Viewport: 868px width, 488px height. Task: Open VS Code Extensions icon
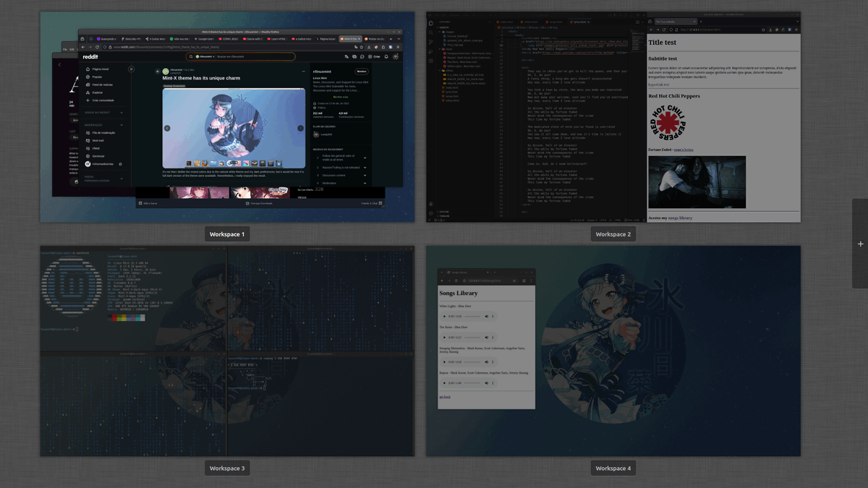431,61
